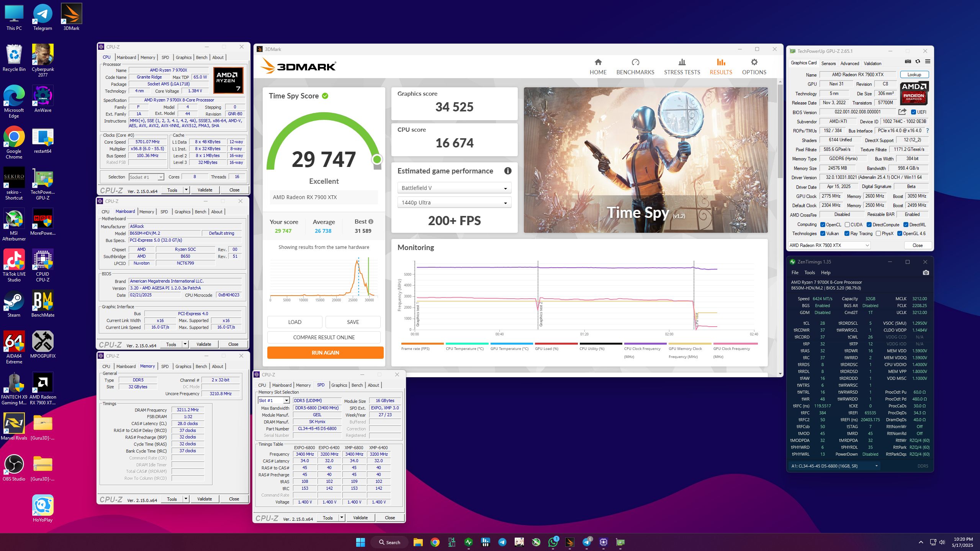Click the CPU Clock Frequency legend swatch
The width and height of the screenshot is (980, 551).
(645, 343)
